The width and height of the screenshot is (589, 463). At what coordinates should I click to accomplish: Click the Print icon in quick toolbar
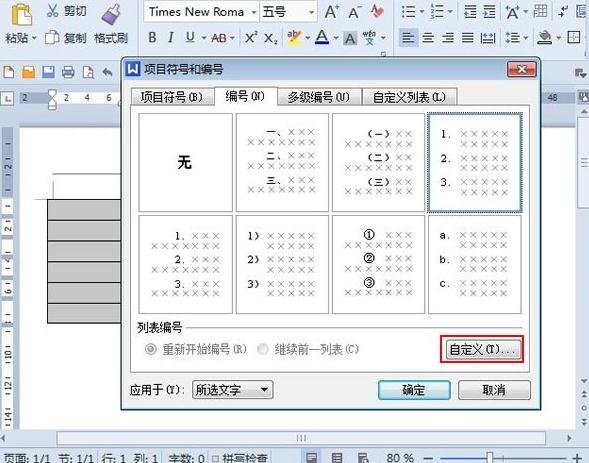point(68,71)
